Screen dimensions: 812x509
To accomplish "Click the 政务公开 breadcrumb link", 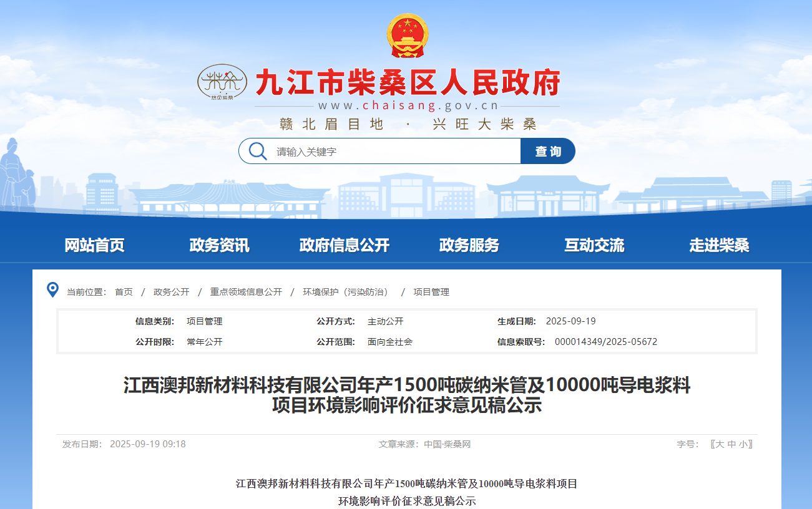I will click(171, 292).
